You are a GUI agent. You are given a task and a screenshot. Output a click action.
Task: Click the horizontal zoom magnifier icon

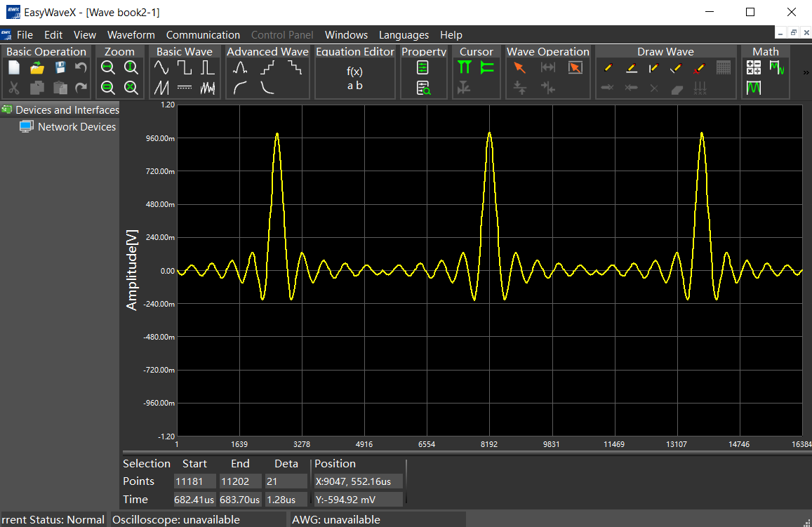[x=107, y=68]
